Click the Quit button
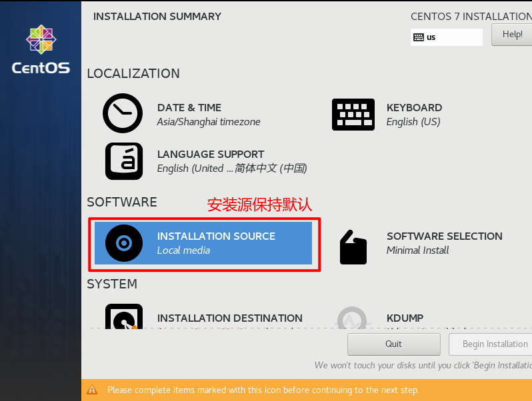 tap(393, 344)
